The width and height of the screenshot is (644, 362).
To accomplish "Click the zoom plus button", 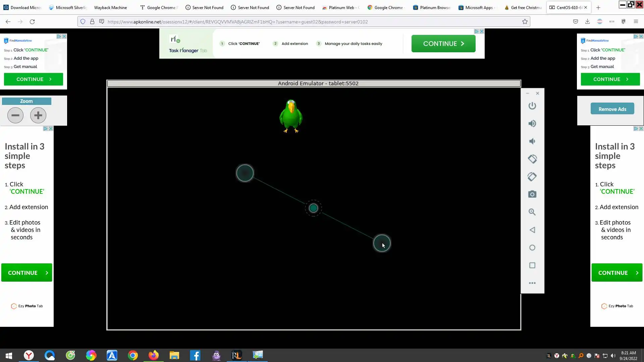I will (x=38, y=115).
